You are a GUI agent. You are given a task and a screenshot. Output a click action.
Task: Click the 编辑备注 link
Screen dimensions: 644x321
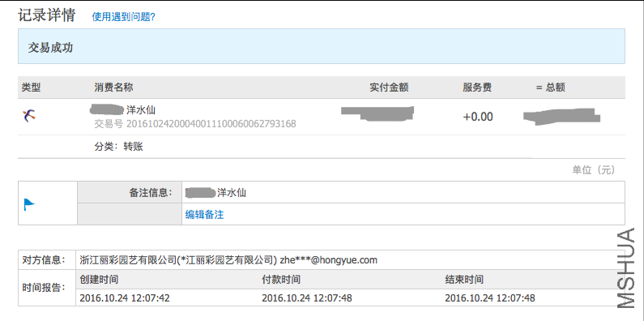point(204,215)
